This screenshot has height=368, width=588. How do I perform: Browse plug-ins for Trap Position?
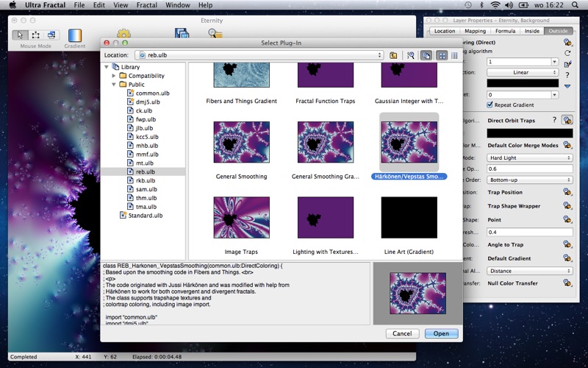pos(567,192)
